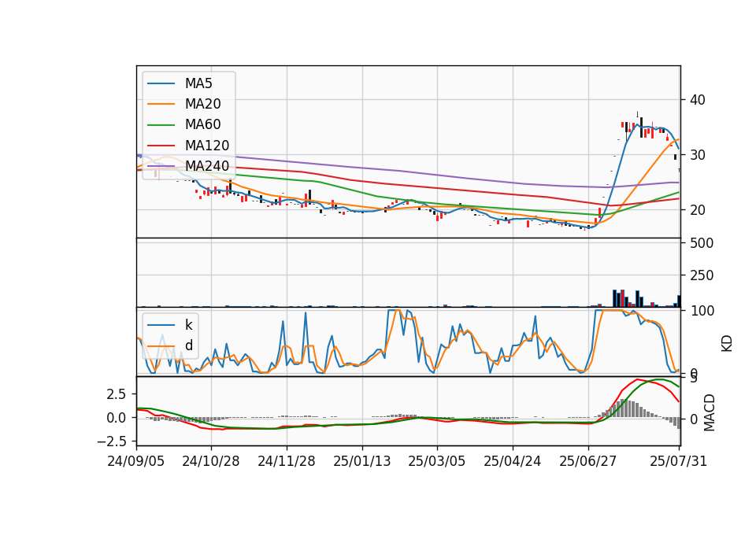Click the MA120 legend label

[207, 146]
